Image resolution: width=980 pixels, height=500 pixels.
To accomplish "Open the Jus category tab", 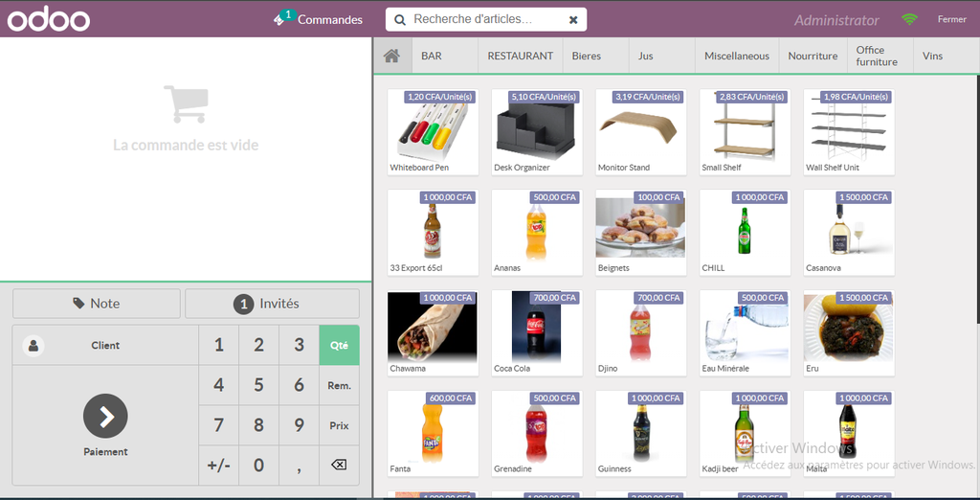I will pyautogui.click(x=662, y=56).
